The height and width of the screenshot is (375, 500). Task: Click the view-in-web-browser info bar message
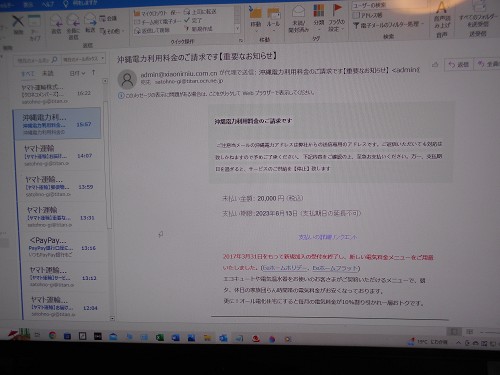[x=220, y=93]
